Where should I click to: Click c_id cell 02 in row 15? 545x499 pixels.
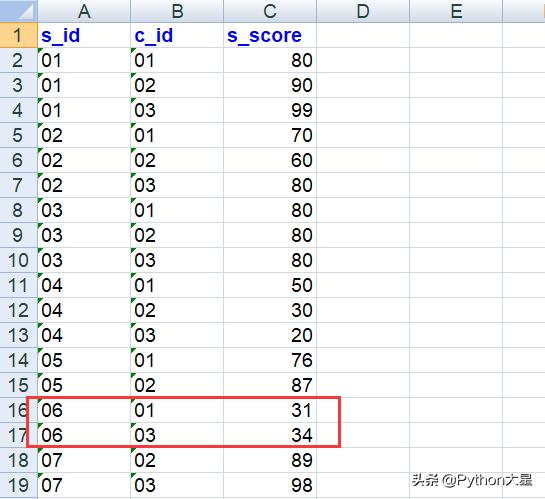(x=177, y=385)
